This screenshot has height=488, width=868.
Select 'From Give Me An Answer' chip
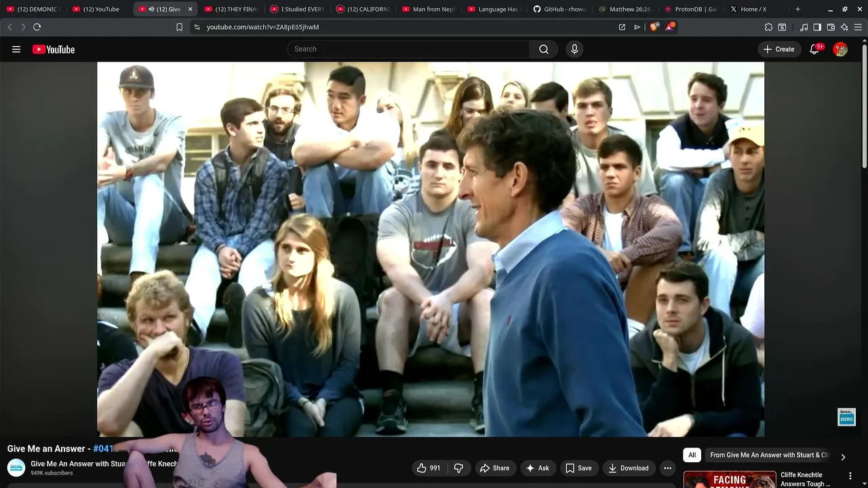(769, 455)
